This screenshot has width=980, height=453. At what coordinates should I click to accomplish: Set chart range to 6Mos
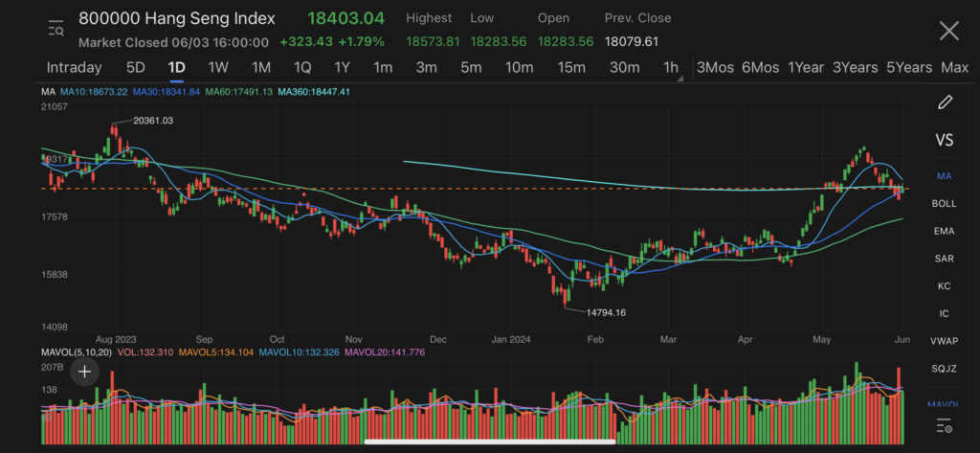(761, 68)
